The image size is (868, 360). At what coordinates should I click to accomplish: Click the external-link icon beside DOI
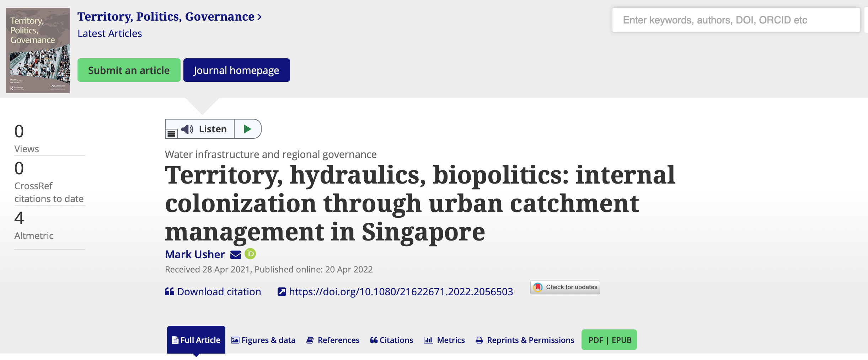(x=282, y=292)
